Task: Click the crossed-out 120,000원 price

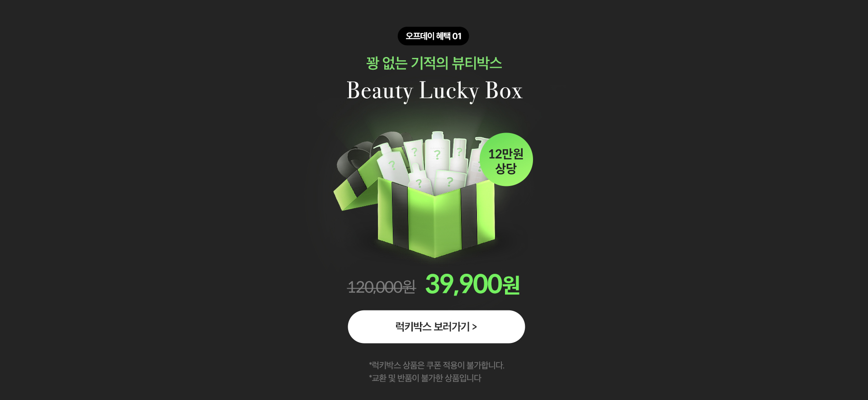Action: pos(381,287)
